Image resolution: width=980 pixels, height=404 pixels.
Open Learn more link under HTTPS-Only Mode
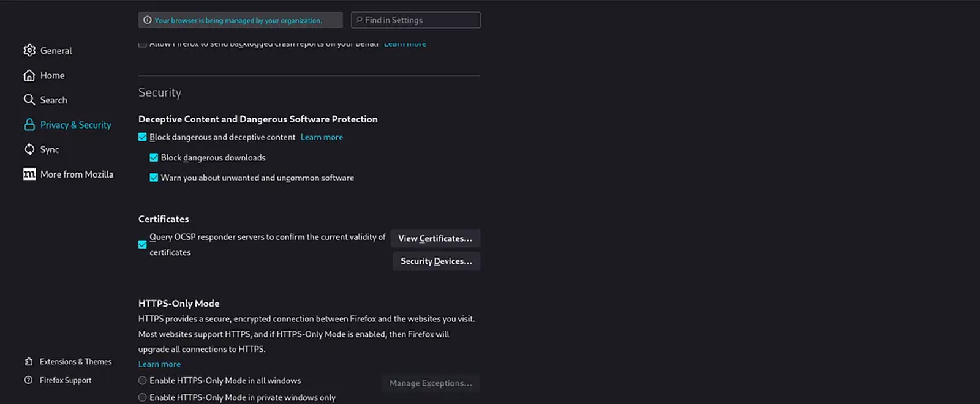coord(159,364)
